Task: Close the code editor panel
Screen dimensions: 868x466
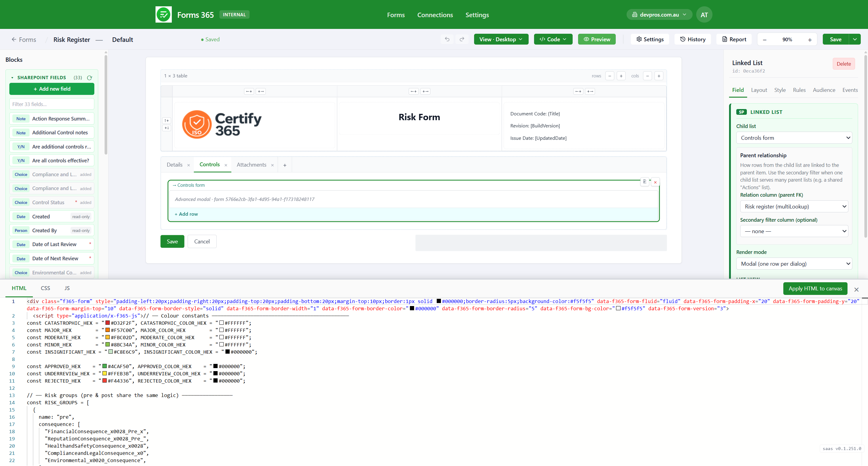Action: pos(857,289)
